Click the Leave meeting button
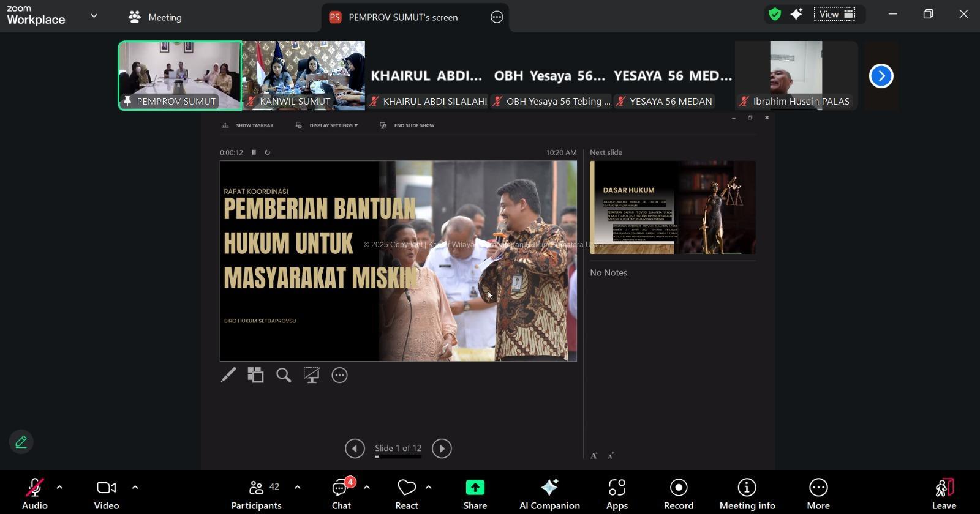Viewport: 980px width, 514px height. tap(944, 494)
